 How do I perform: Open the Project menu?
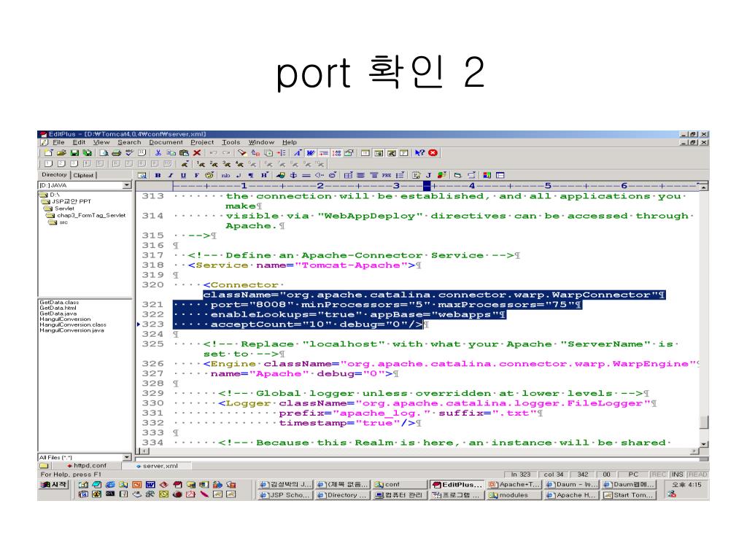202,142
